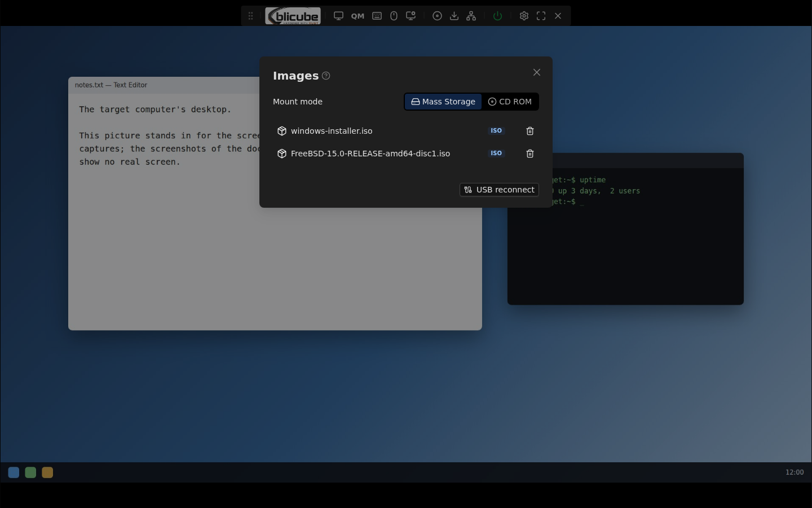Screen dimensions: 812x508
Task: Click the mouse settings icon in toolbar
Action: pos(394,16)
